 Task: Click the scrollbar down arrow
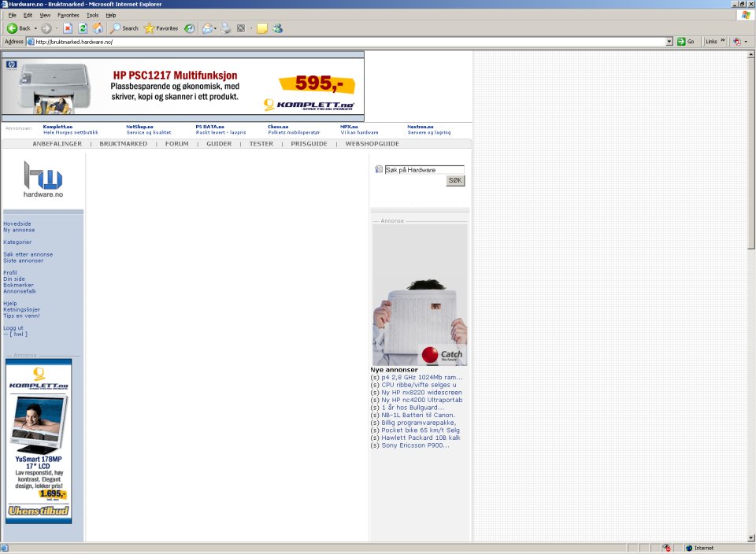tap(751, 538)
